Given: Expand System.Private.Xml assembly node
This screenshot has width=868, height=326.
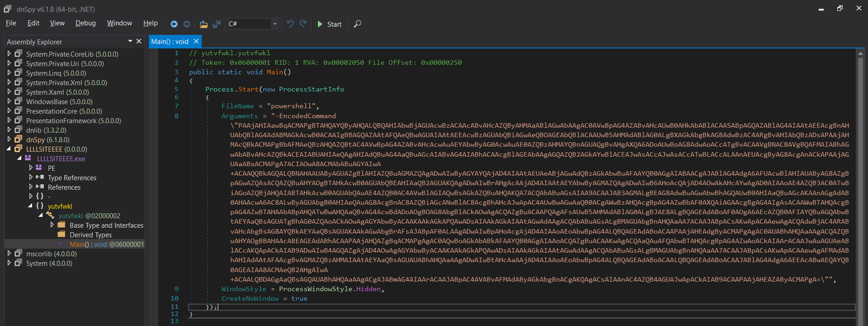Looking at the screenshot, I should pyautogui.click(x=9, y=82).
